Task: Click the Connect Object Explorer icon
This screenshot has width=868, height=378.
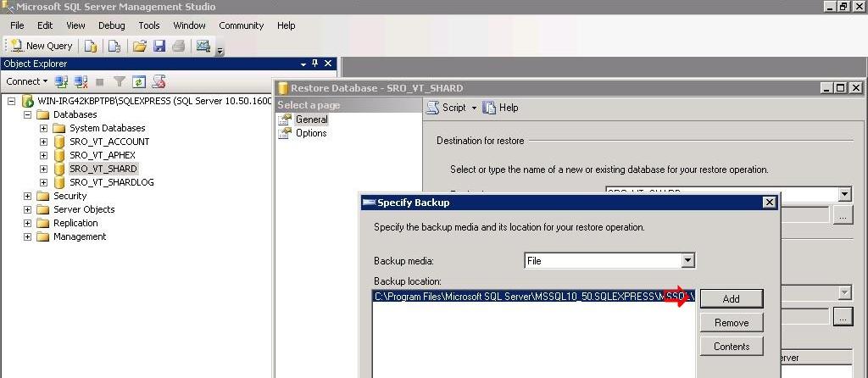Action: (61, 82)
